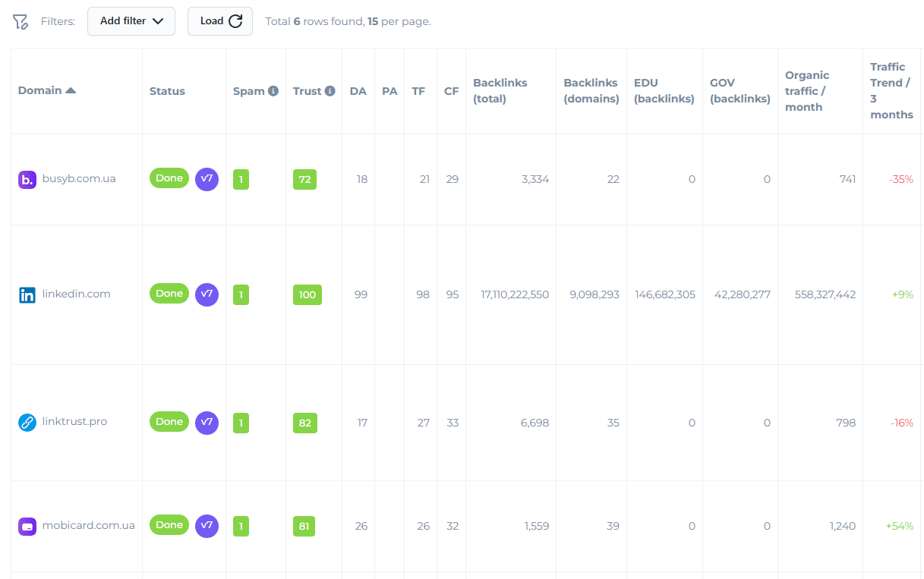Toggle the Domain column sort arrow
Screen dimensions: 924x579
(71, 89)
